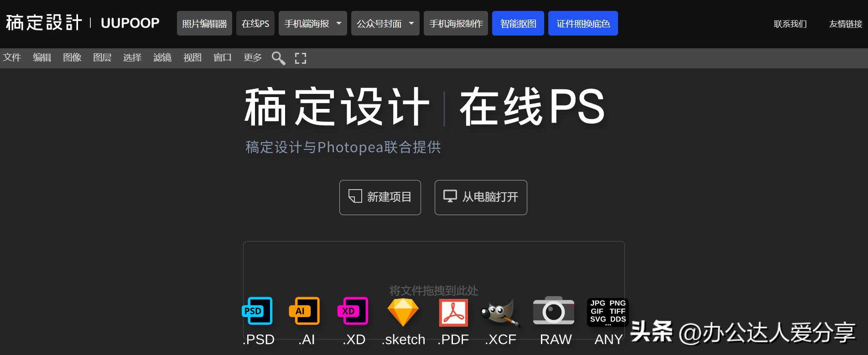Open the 选择 menu
The width and height of the screenshot is (868, 355).
[132, 57]
